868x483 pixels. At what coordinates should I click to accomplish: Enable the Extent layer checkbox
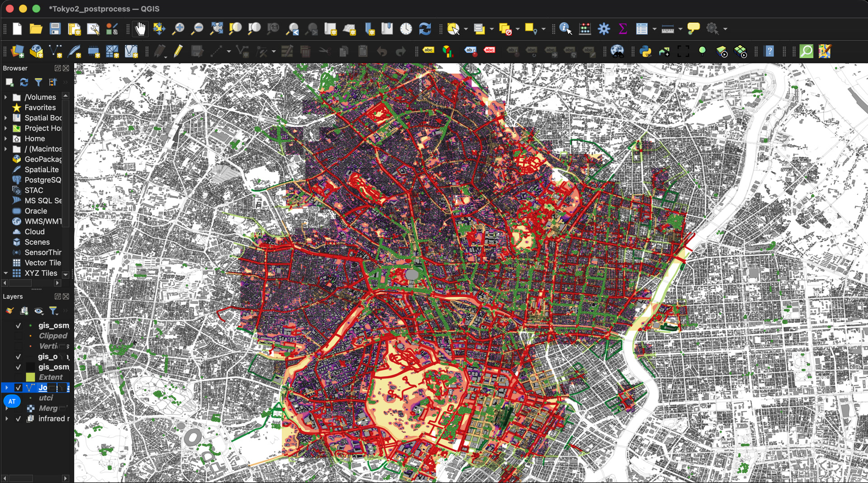[18, 377]
